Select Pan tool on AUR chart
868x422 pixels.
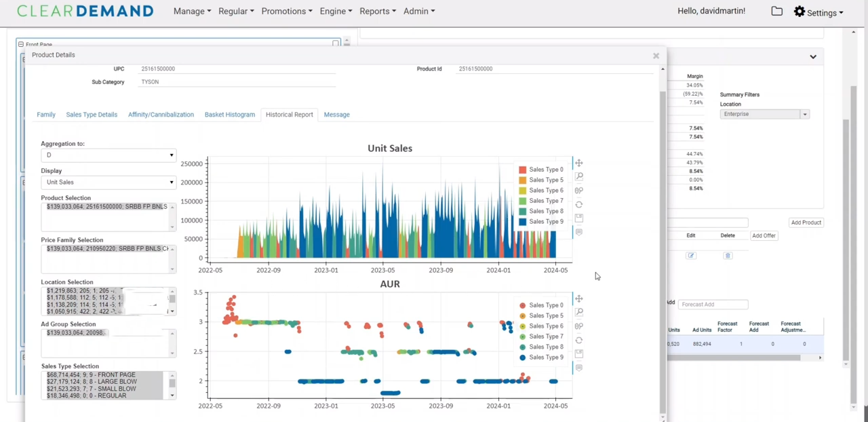point(578,299)
